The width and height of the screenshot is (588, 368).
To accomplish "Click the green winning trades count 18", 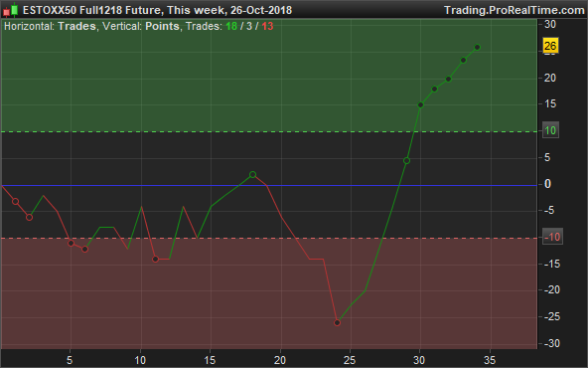I will [x=231, y=26].
